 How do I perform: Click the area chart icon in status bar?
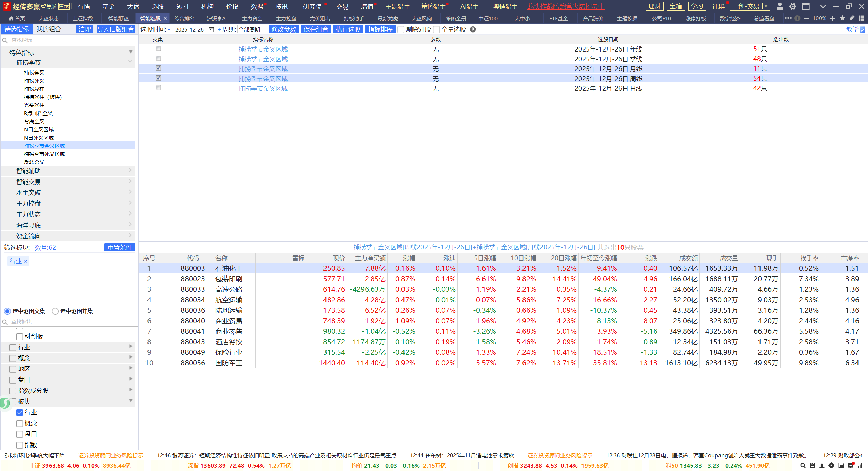click(841, 466)
